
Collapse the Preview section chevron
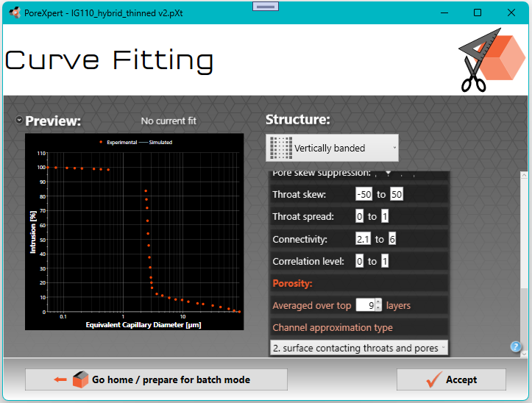point(18,121)
